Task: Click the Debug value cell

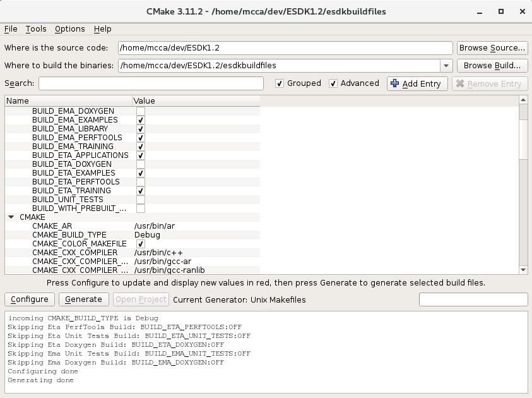Action: 147,234
